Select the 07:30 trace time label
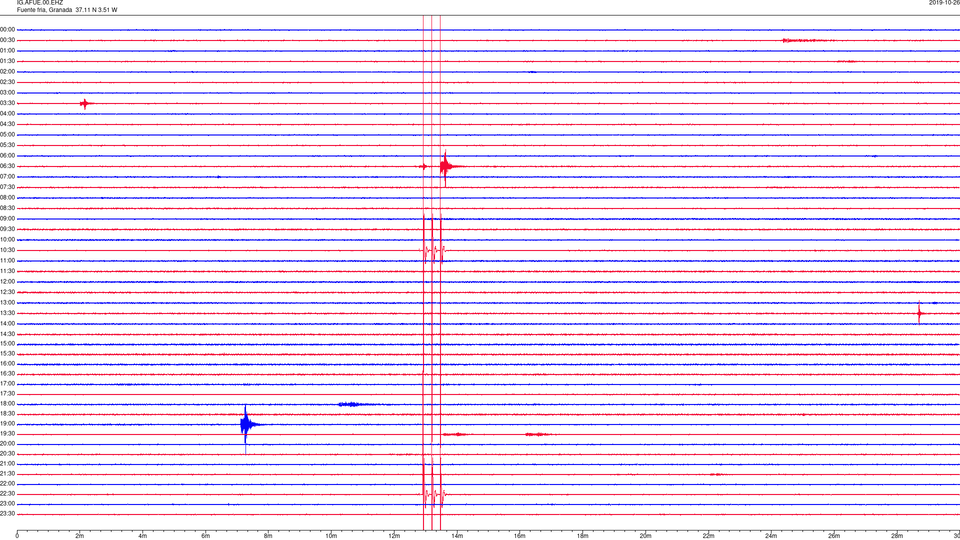Screen dimensions: 960x540 (x=7, y=187)
